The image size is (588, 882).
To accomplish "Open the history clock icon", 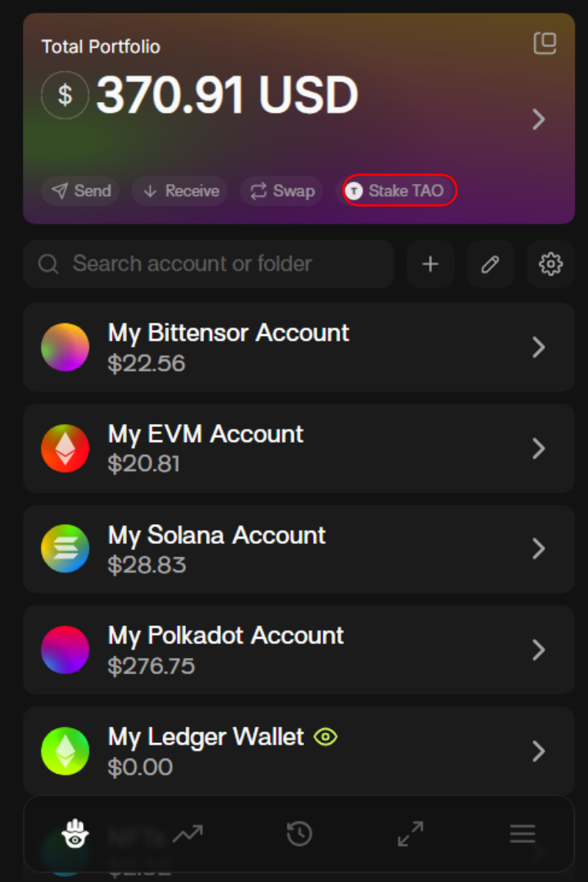I will click(299, 833).
